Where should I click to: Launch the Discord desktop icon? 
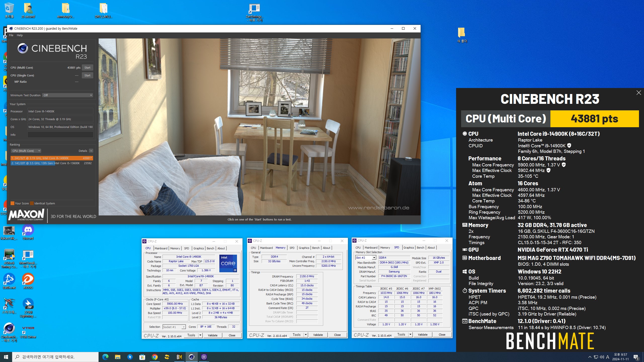pos(28,232)
